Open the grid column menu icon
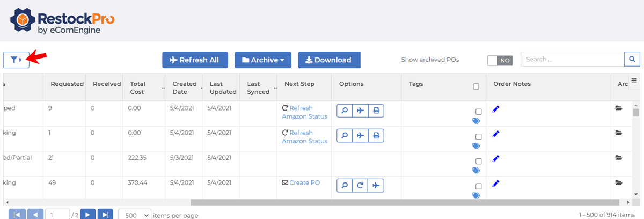The image size is (644, 219). 634,81
